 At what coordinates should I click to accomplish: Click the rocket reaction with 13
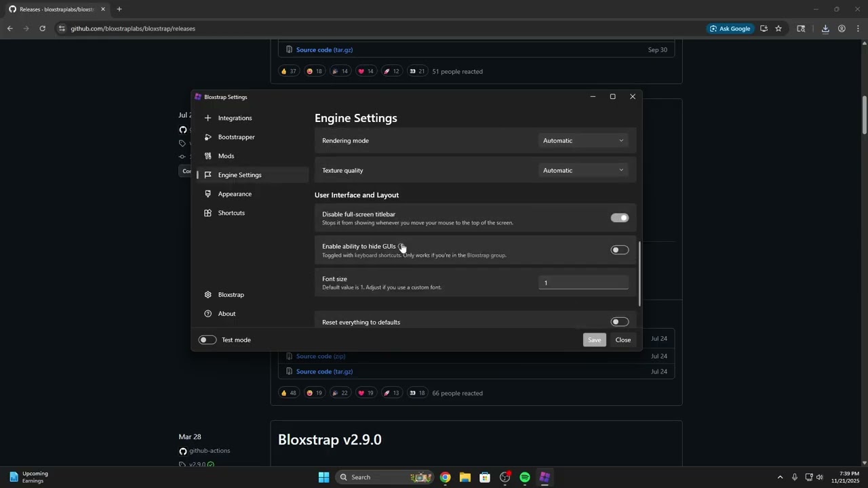[392, 393]
